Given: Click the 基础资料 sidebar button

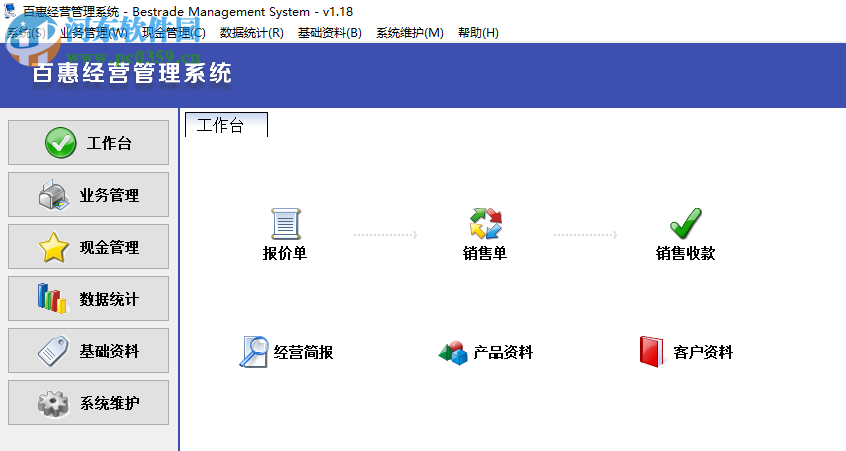Looking at the screenshot, I should 88,351.
